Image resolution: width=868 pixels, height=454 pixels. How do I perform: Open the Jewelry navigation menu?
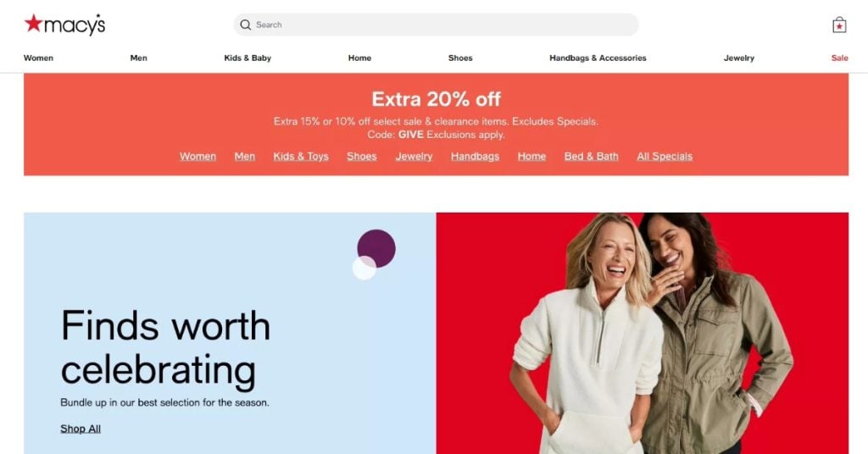[x=738, y=58]
